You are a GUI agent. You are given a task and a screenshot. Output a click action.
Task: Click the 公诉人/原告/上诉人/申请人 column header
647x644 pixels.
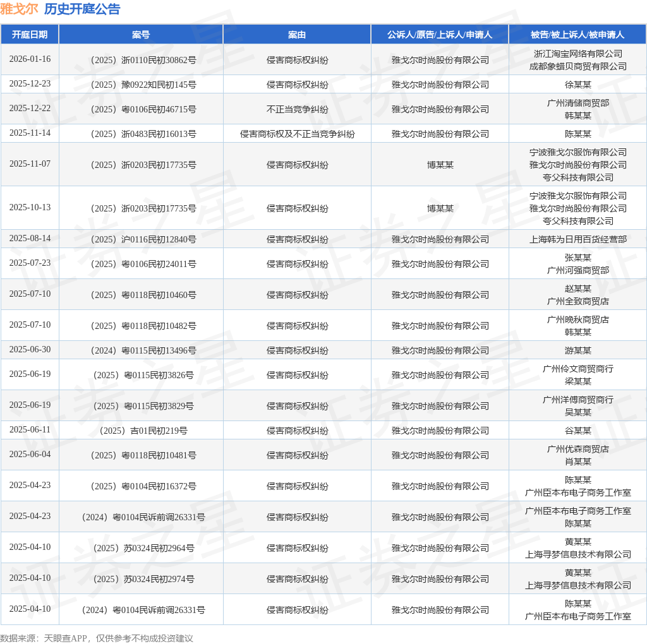440,35
